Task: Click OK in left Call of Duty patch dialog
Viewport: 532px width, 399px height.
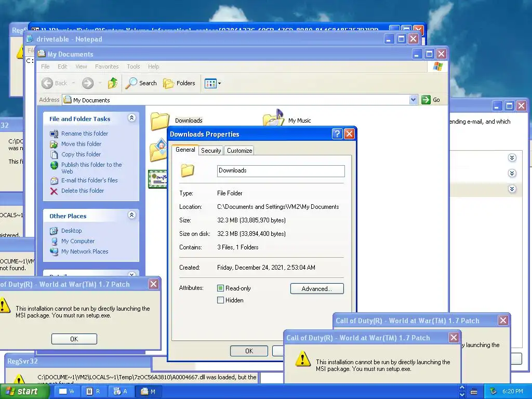Action: 74,339
